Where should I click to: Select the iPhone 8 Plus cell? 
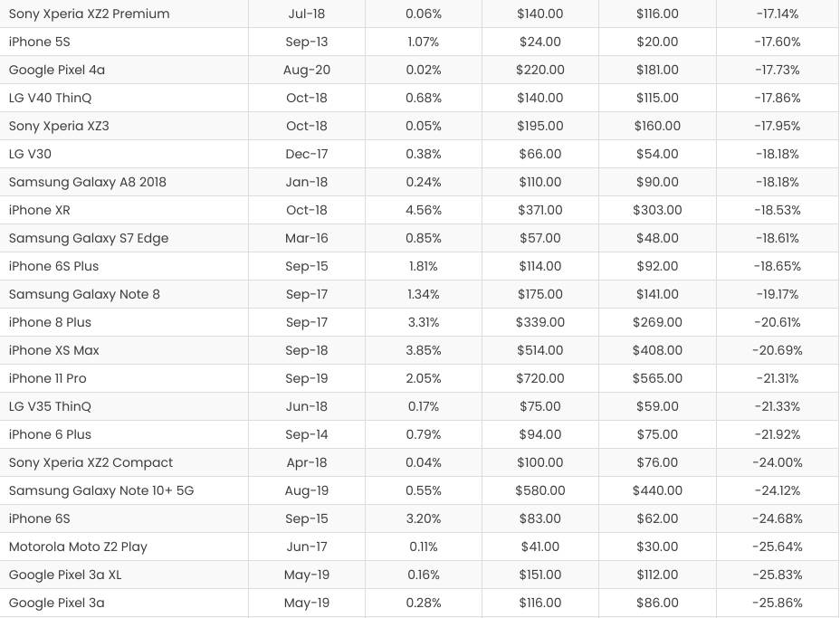click(x=50, y=322)
